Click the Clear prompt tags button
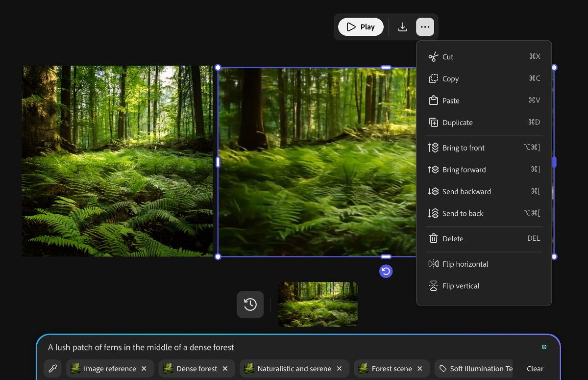Viewport: 588px width, 380px height. [535, 369]
